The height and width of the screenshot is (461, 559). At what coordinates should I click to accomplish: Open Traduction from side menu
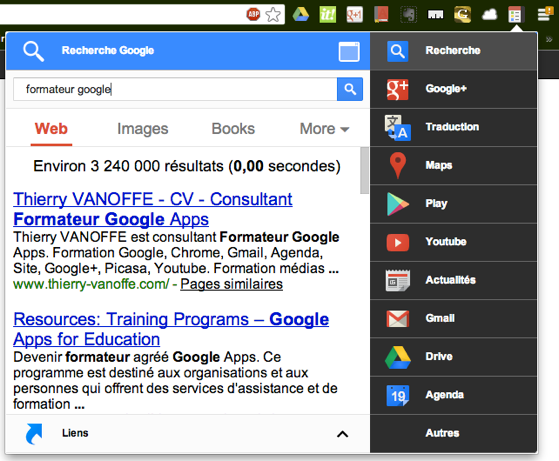453,127
